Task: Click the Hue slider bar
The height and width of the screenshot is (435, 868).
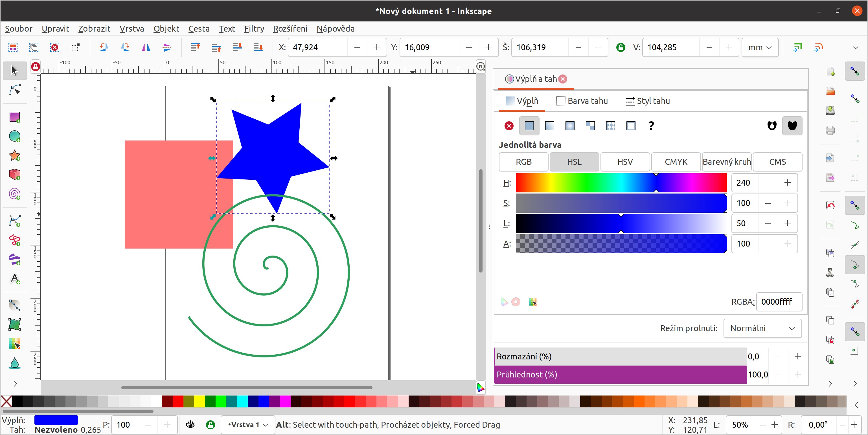Action: coord(621,183)
